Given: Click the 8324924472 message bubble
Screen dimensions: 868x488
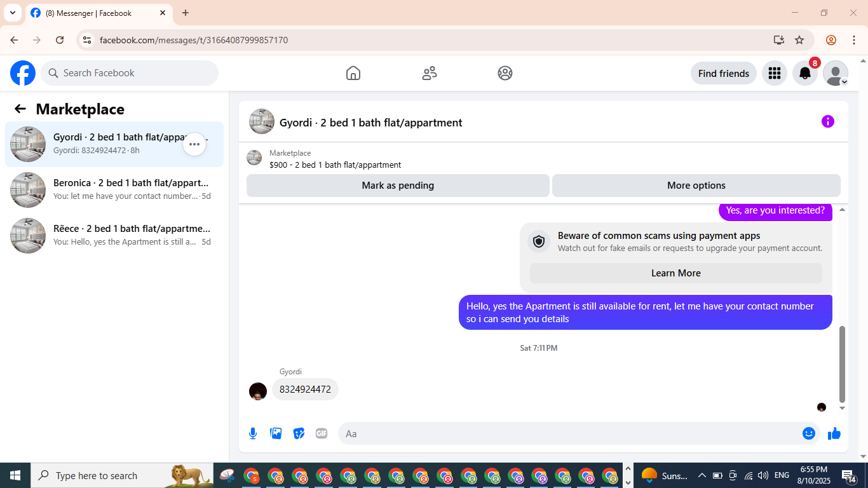Looking at the screenshot, I should [305, 390].
